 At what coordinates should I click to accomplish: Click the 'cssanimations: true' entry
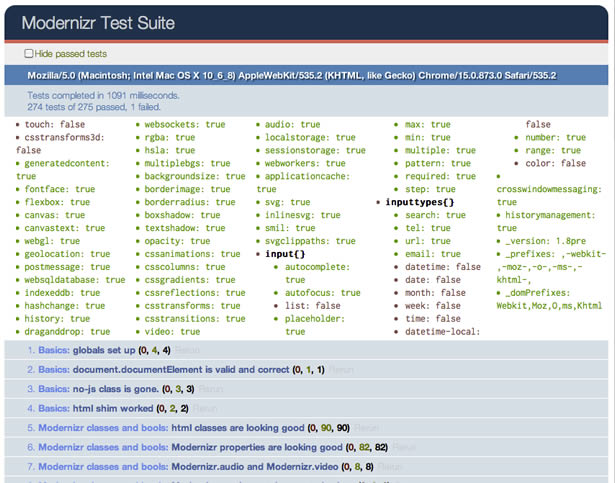pyautogui.click(x=193, y=254)
